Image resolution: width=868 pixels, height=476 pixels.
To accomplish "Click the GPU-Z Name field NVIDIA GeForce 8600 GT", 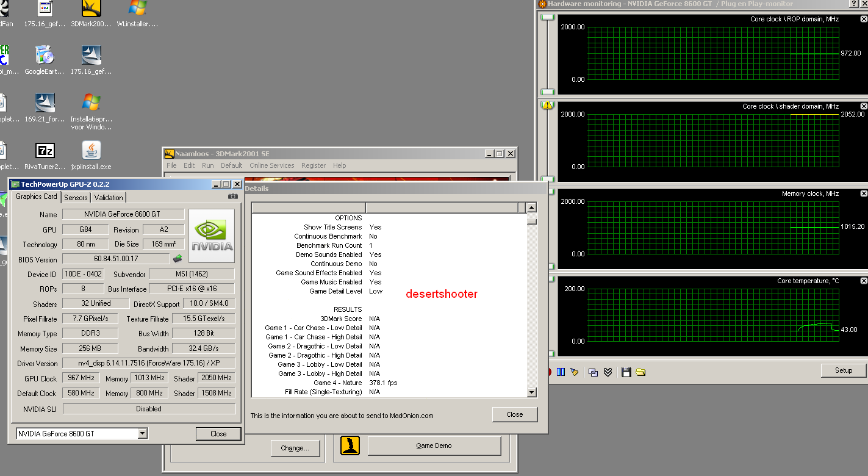I will coord(123,214).
